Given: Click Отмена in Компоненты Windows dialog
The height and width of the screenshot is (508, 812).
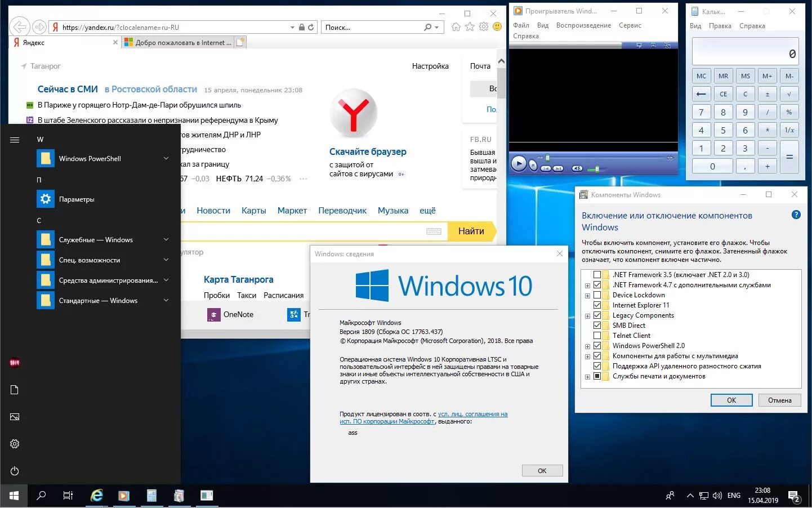Looking at the screenshot, I should (x=779, y=400).
